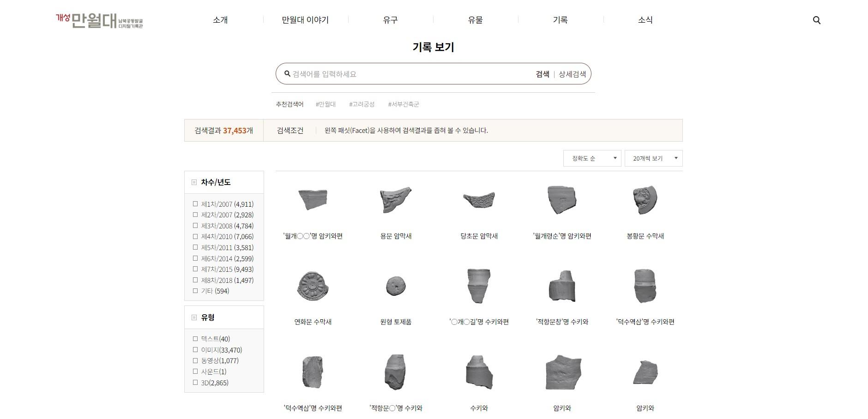The height and width of the screenshot is (419, 868).
Task: Open the 20개씩 보기 dropdown
Action: tap(653, 158)
